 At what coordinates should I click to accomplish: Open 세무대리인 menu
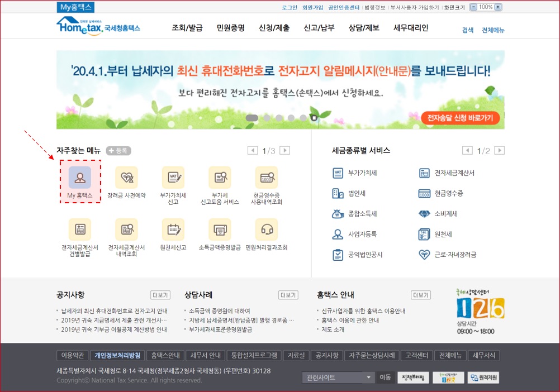pyautogui.click(x=411, y=28)
